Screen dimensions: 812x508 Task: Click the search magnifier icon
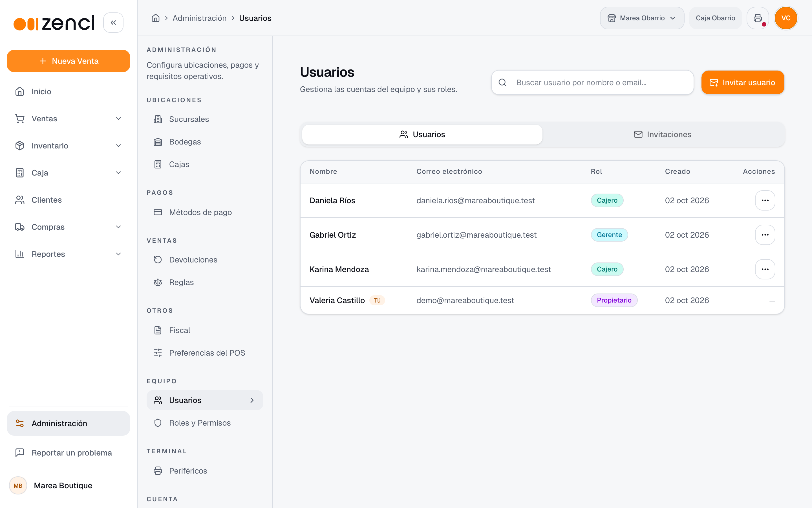click(x=502, y=82)
